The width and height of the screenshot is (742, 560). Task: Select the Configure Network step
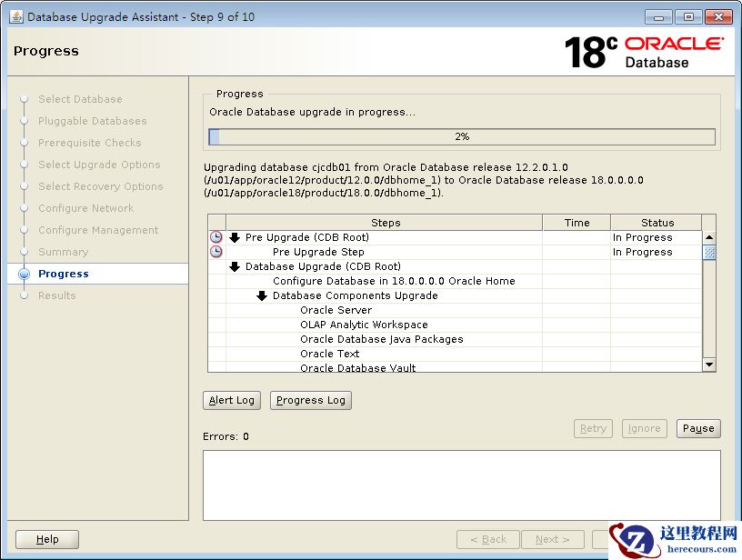tap(86, 208)
